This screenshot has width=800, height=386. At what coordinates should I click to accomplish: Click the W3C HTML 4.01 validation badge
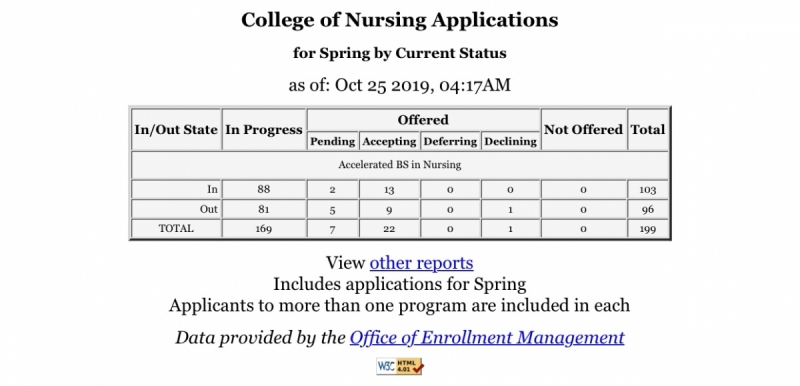click(399, 366)
